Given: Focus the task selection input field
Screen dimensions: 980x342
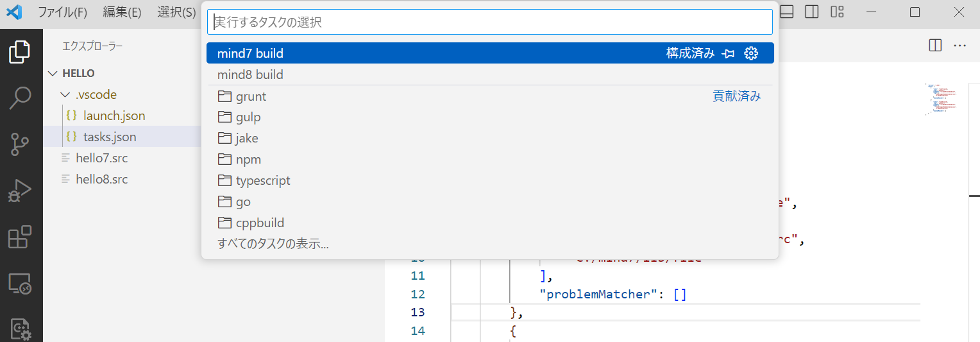Looking at the screenshot, I should click(490, 22).
